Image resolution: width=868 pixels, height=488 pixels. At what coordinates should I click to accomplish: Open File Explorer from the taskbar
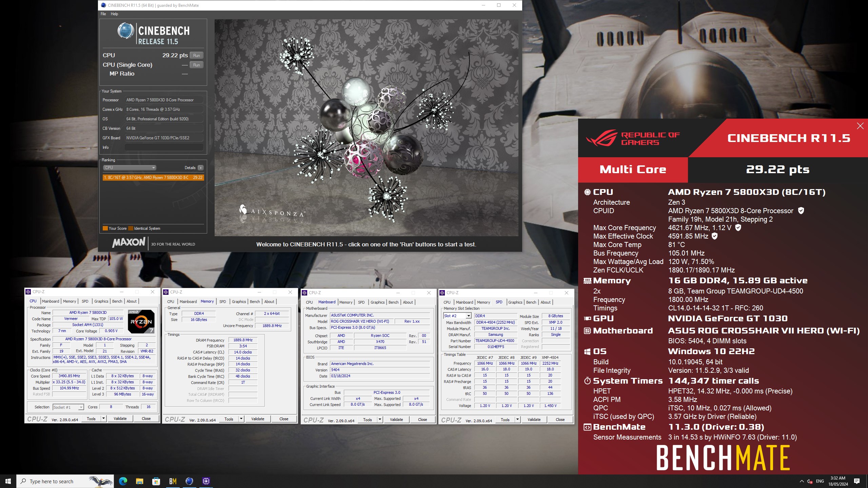click(x=139, y=481)
